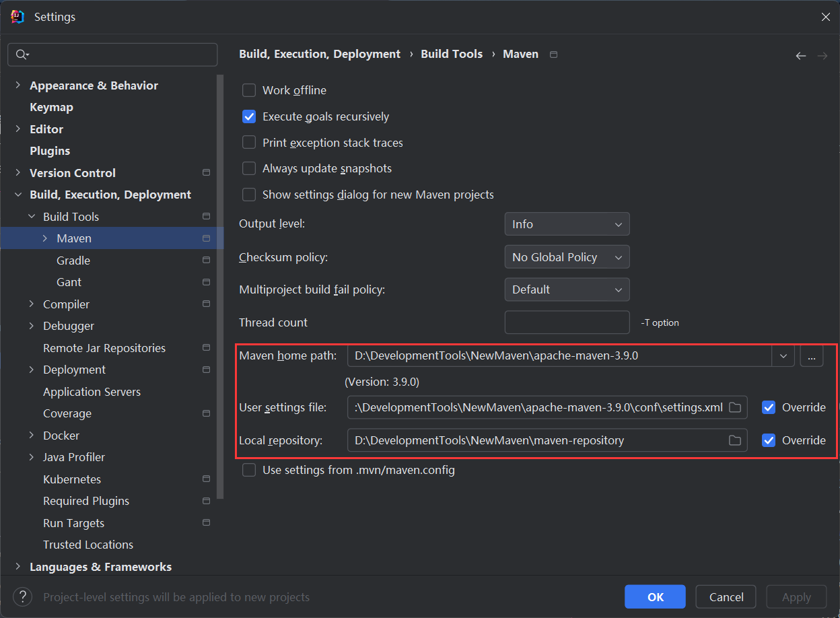Click the User settings file path field
This screenshot has width=840, height=618.
547,407
